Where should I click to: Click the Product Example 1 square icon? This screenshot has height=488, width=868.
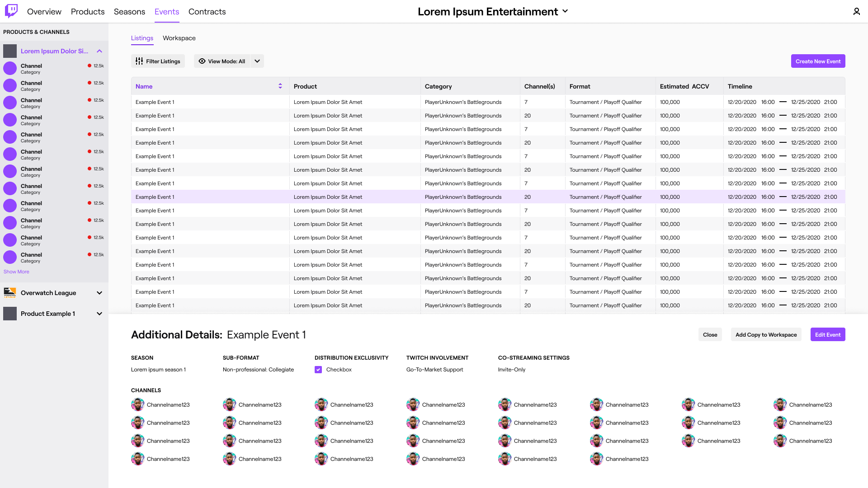click(x=10, y=314)
